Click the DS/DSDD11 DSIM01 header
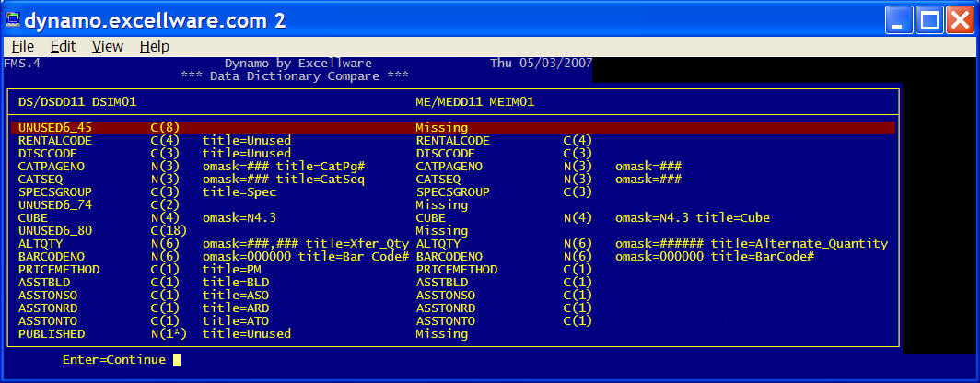The image size is (980, 383). [x=77, y=102]
